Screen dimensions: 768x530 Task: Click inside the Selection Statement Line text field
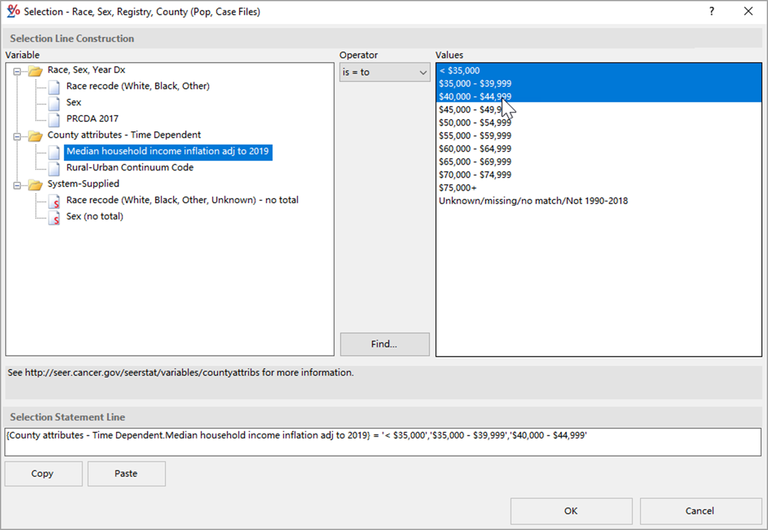pyautogui.click(x=383, y=442)
